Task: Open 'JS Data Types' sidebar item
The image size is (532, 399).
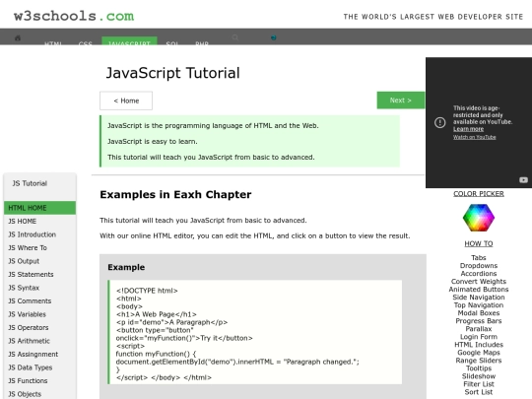Action: [40, 367]
